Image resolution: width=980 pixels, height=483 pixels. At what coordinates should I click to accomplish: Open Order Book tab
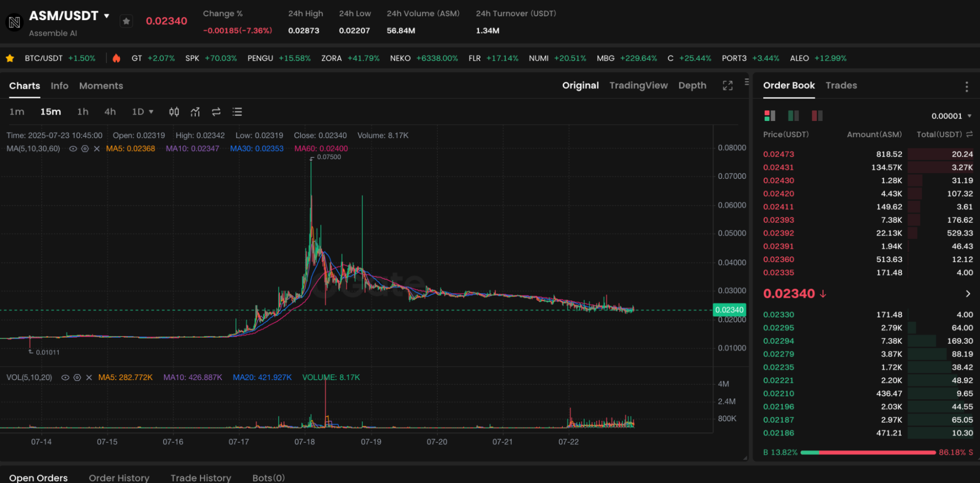click(789, 86)
